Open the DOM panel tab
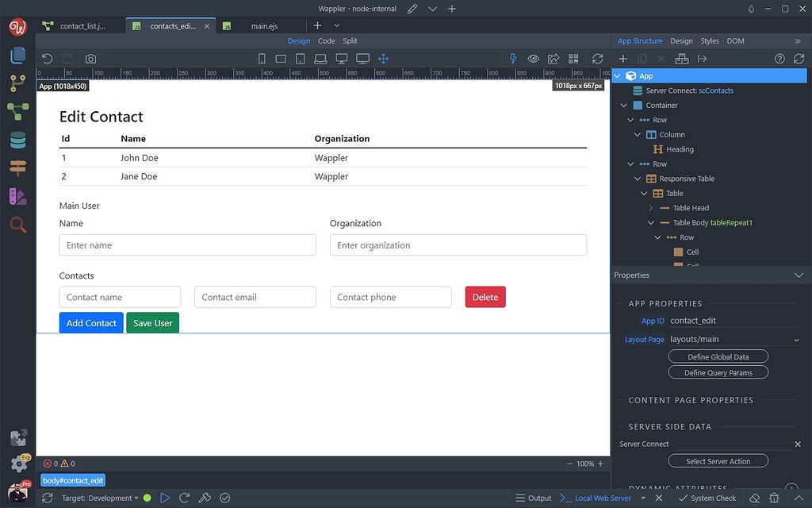 pos(735,40)
